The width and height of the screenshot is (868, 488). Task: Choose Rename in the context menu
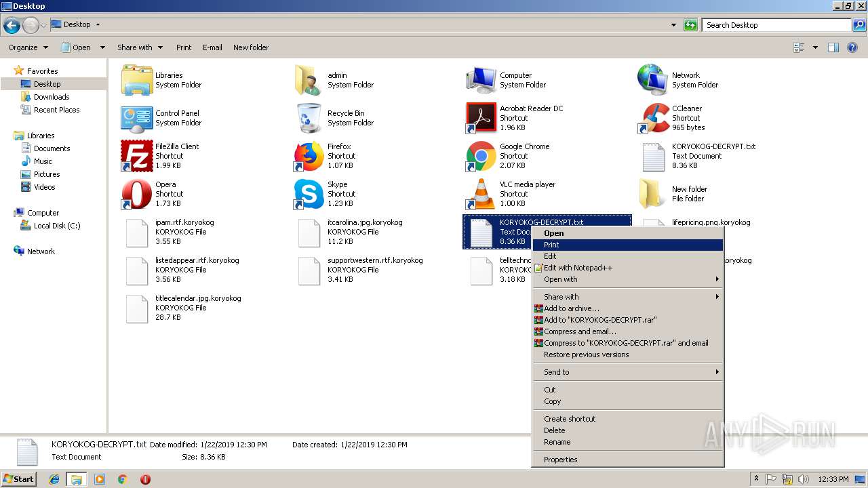click(628, 442)
